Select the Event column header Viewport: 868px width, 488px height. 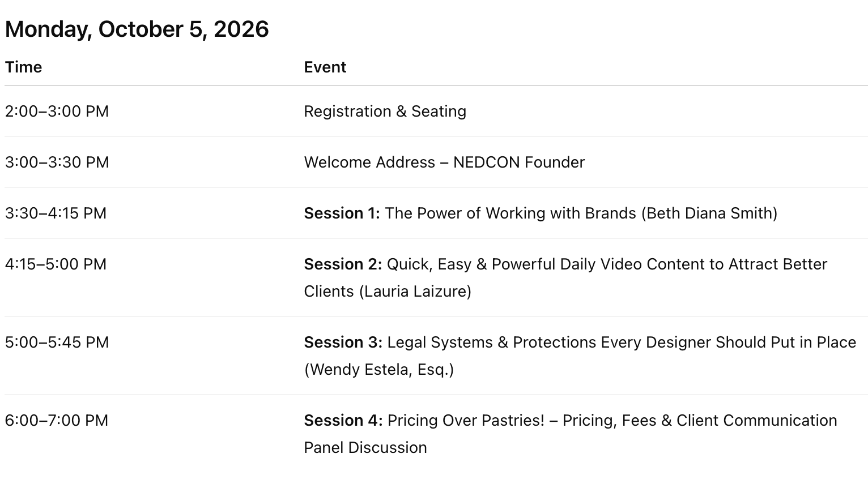[x=325, y=67]
